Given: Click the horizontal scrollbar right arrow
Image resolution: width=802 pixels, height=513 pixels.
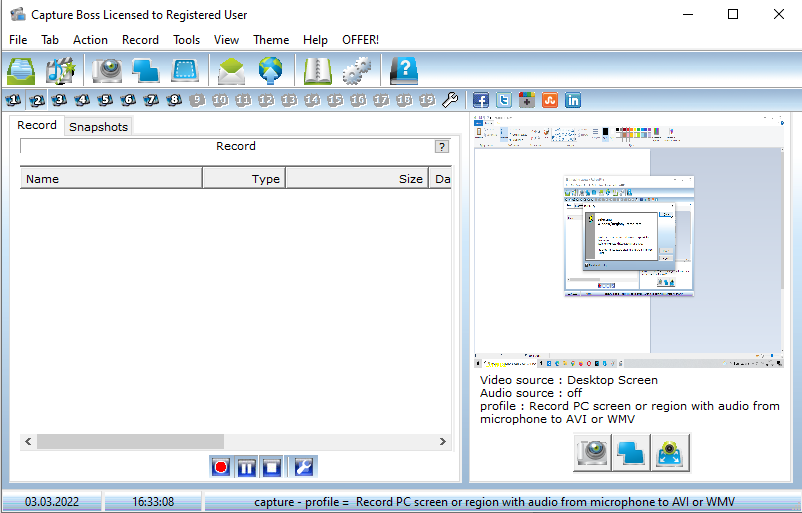Looking at the screenshot, I should point(443,441).
